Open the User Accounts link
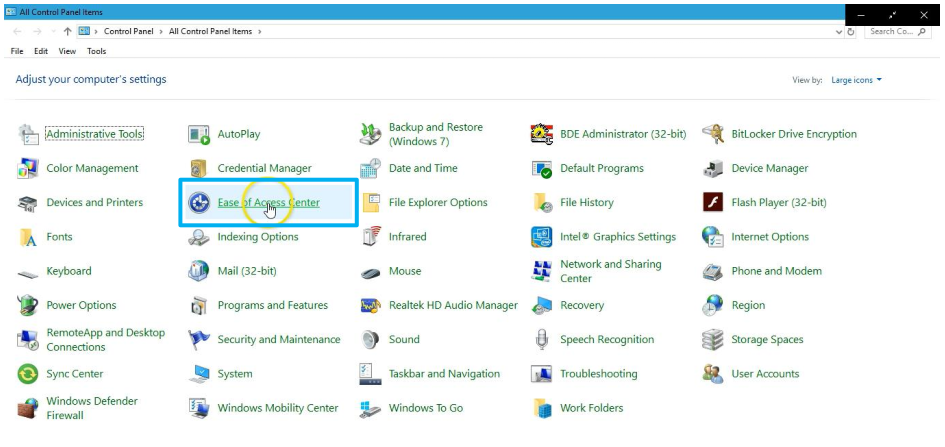The width and height of the screenshot is (945, 447). [765, 374]
